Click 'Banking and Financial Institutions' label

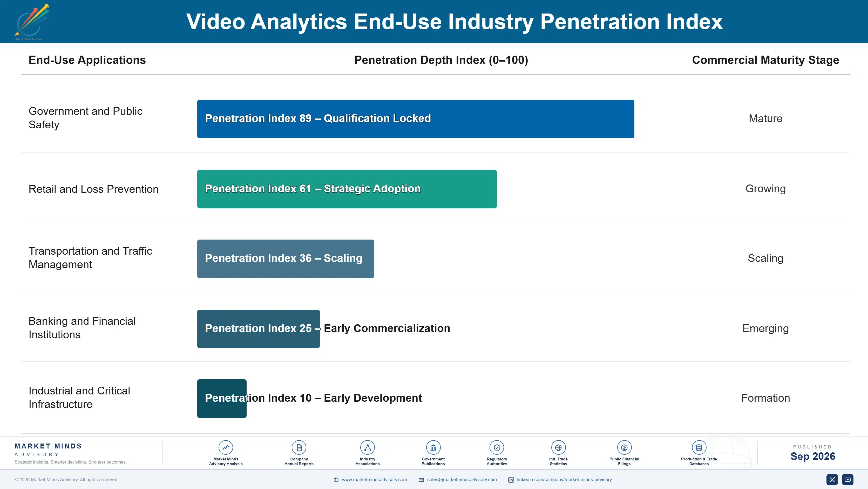[82, 328]
